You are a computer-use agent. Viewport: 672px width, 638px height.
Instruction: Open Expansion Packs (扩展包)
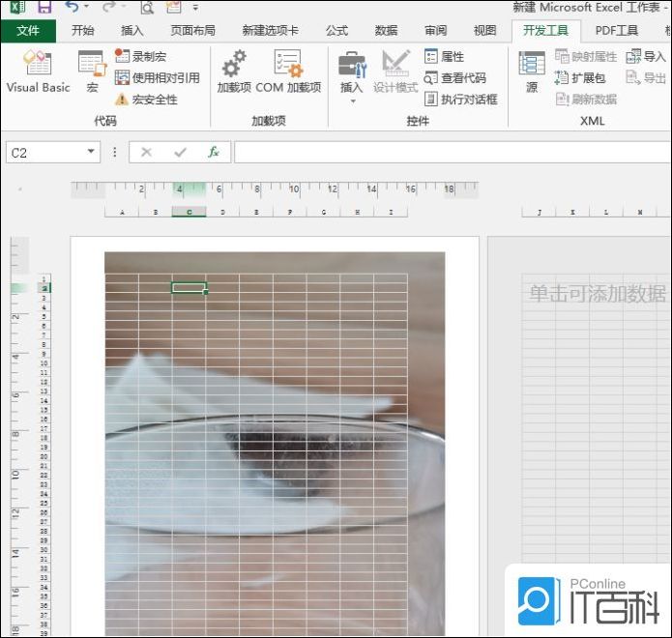[x=580, y=77]
